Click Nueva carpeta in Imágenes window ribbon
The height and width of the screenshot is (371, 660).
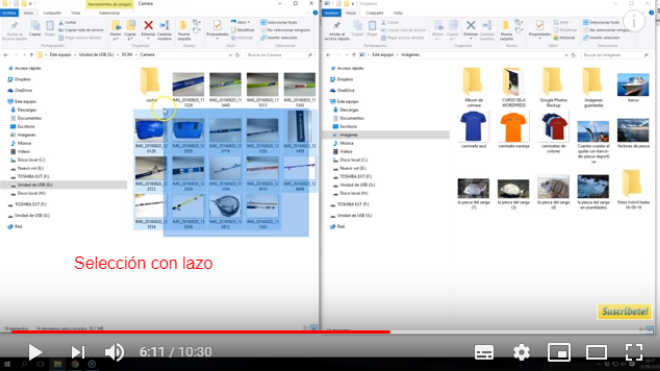506,30
